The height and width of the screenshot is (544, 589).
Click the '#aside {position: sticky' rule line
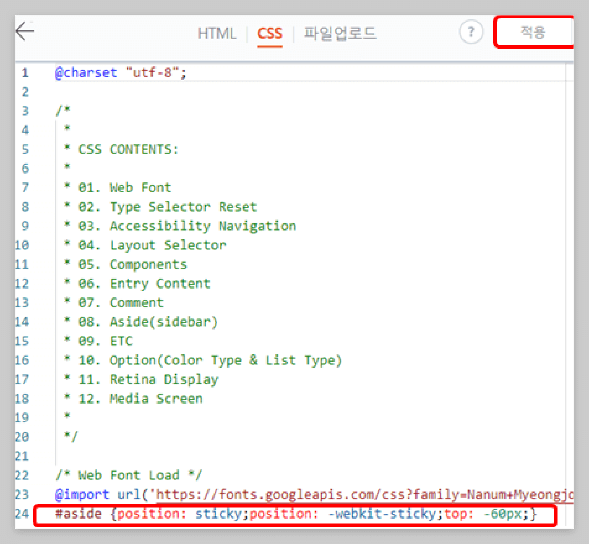(x=296, y=514)
